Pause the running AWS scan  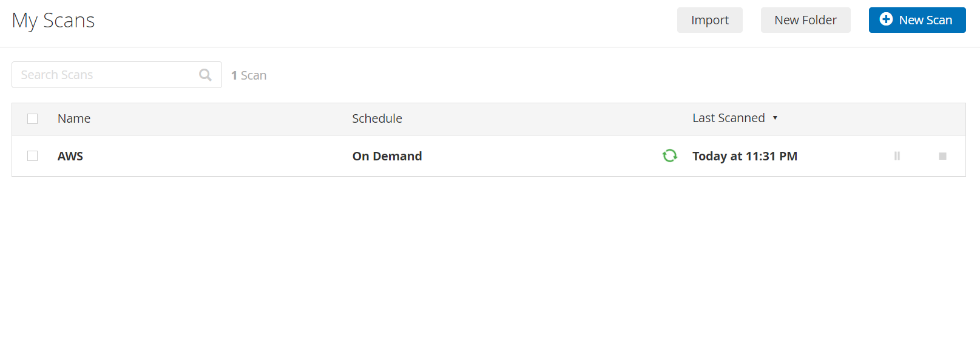point(897,156)
